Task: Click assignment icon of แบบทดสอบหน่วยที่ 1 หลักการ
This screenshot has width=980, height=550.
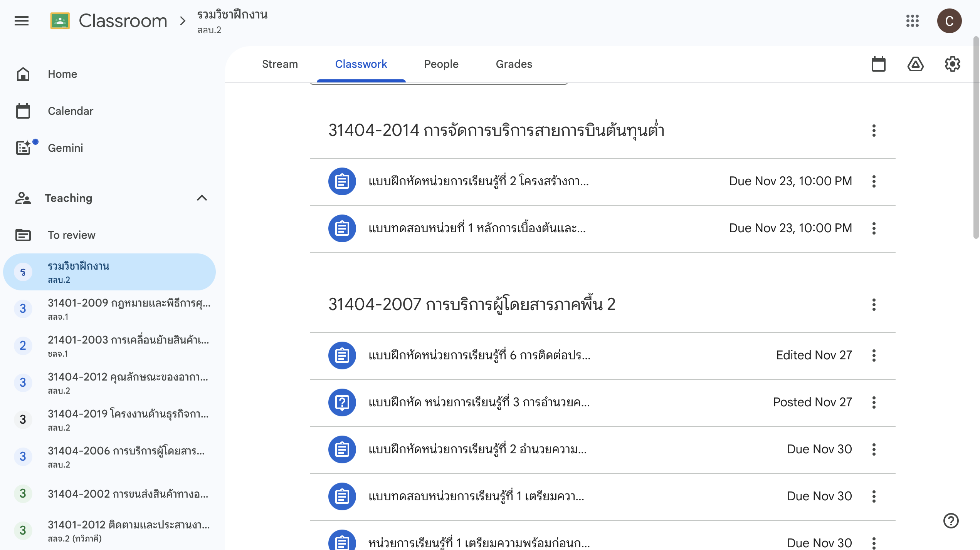Action: 342,228
